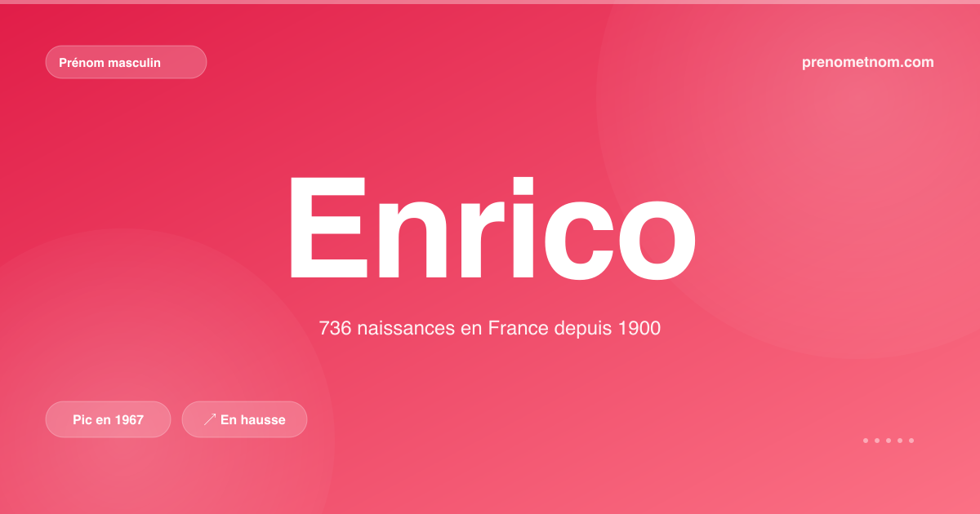
Task: Click the 'Prénom masculin' pill badge
Action: pyautogui.click(x=126, y=62)
